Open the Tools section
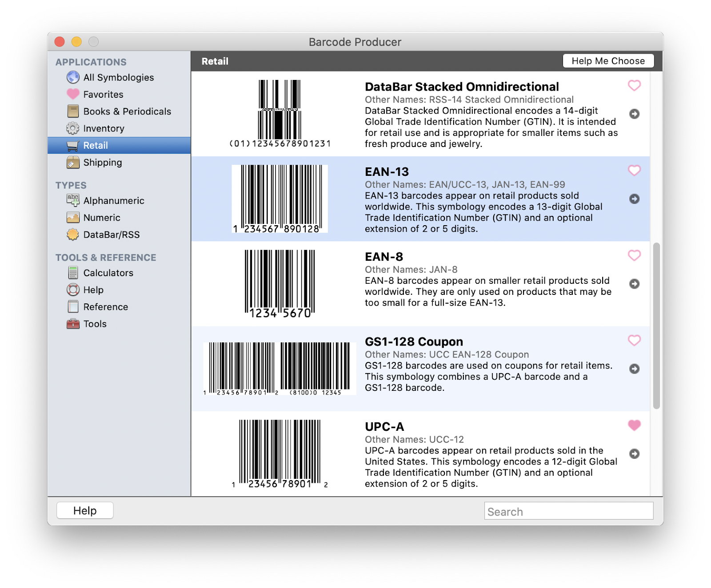Viewport: 711px width, 588px height. pyautogui.click(x=119, y=324)
